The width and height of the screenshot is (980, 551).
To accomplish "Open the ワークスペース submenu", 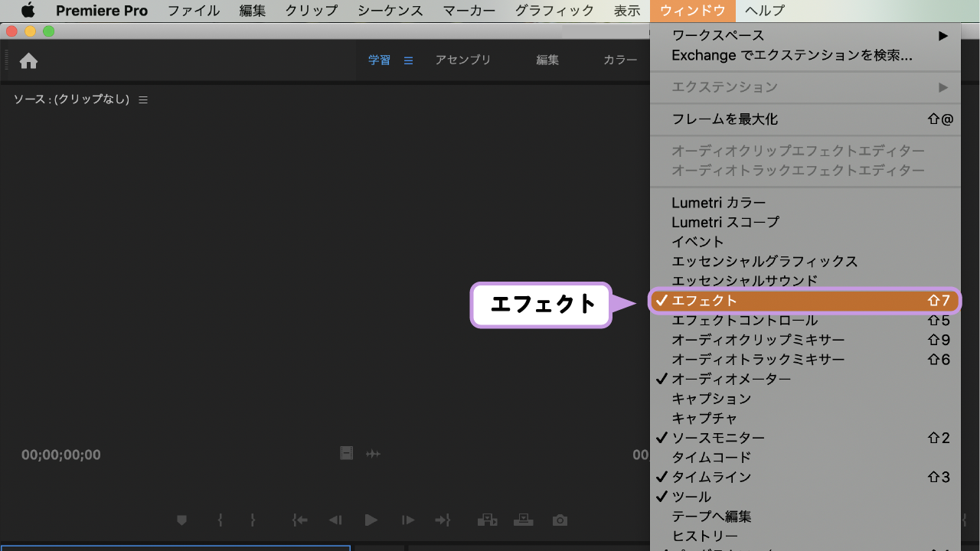I will (720, 34).
